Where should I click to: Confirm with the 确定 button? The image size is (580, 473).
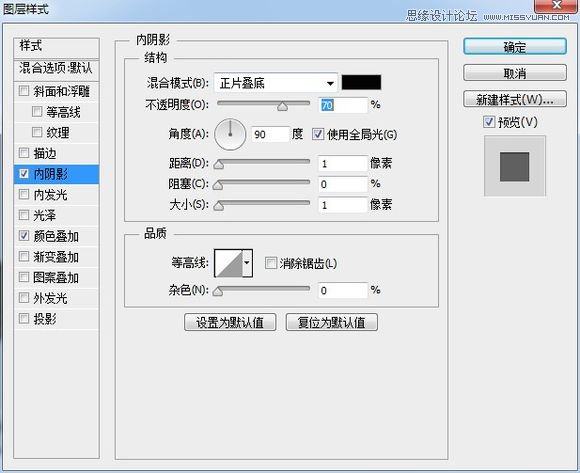[515, 47]
